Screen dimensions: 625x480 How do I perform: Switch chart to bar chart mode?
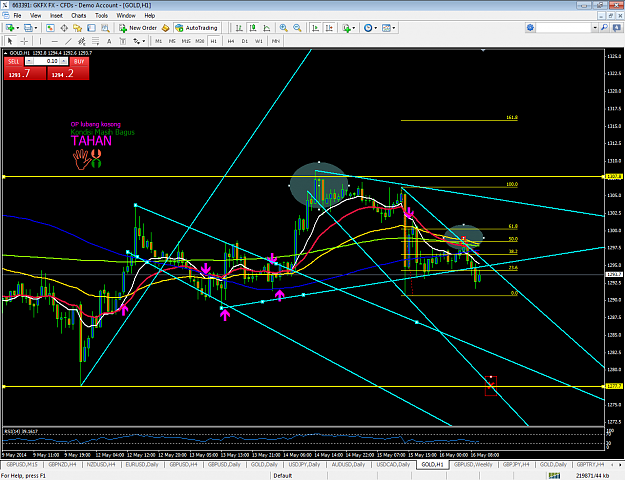point(239,28)
